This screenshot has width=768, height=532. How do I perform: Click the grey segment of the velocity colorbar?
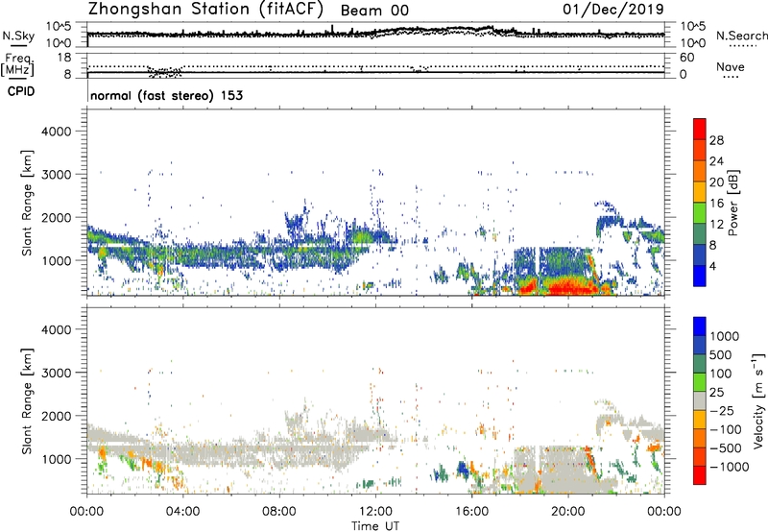tap(700, 400)
